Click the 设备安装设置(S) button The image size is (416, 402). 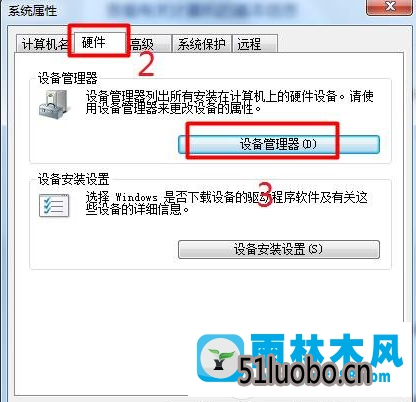coord(279,249)
